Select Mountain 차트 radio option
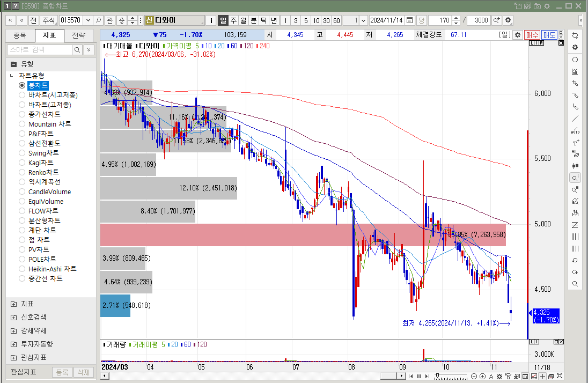This screenshot has width=588, height=383. coord(22,124)
